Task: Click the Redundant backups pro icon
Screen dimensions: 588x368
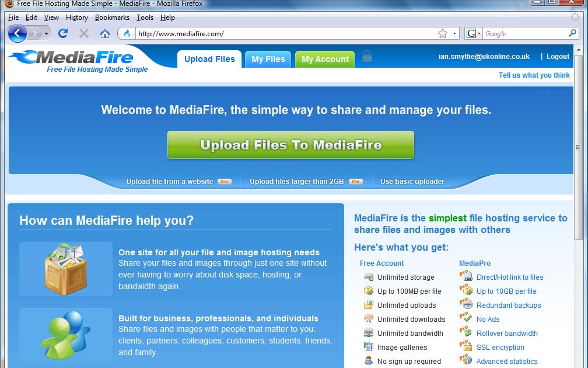Action: pos(466,303)
